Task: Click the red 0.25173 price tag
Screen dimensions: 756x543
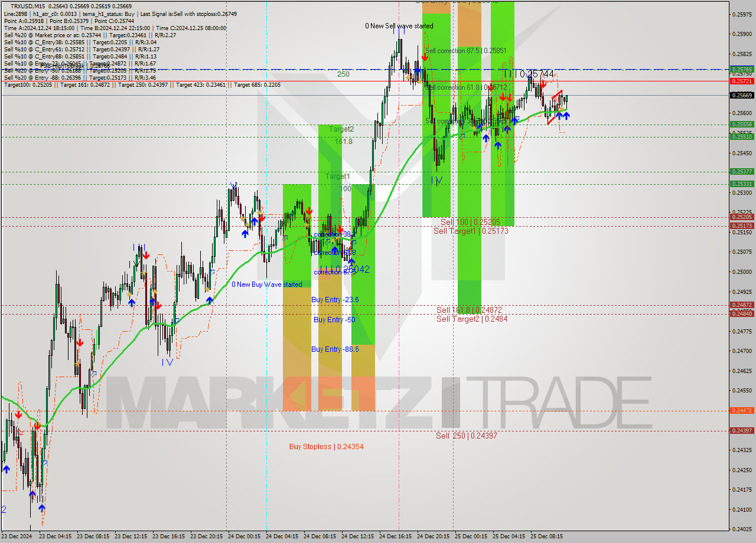Action: click(742, 225)
